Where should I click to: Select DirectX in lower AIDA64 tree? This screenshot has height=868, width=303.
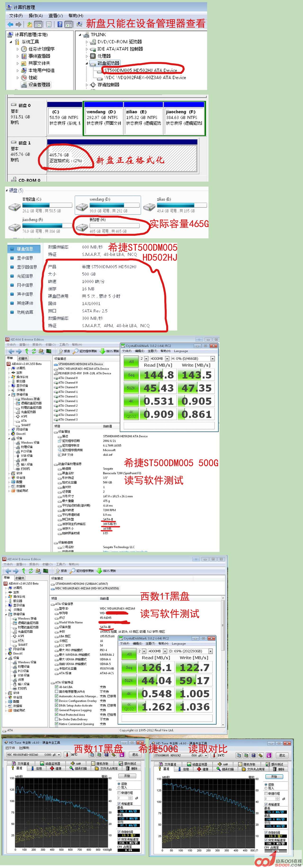[x=18, y=653]
